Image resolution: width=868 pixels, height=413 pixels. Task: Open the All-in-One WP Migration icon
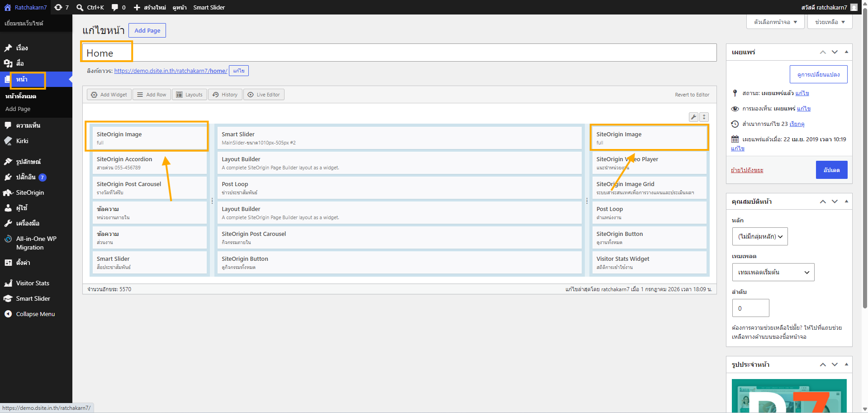tap(8, 239)
